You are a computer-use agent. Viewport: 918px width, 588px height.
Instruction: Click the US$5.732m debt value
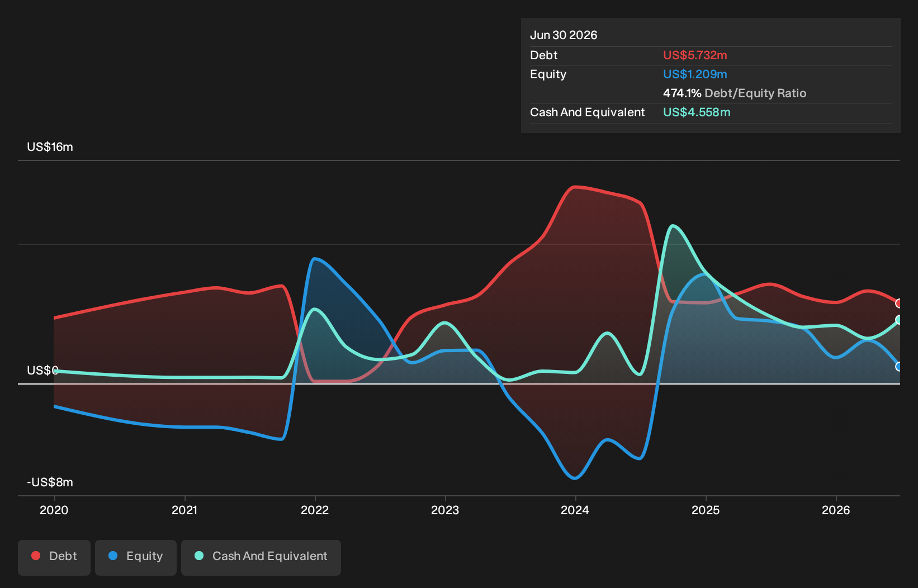point(695,55)
